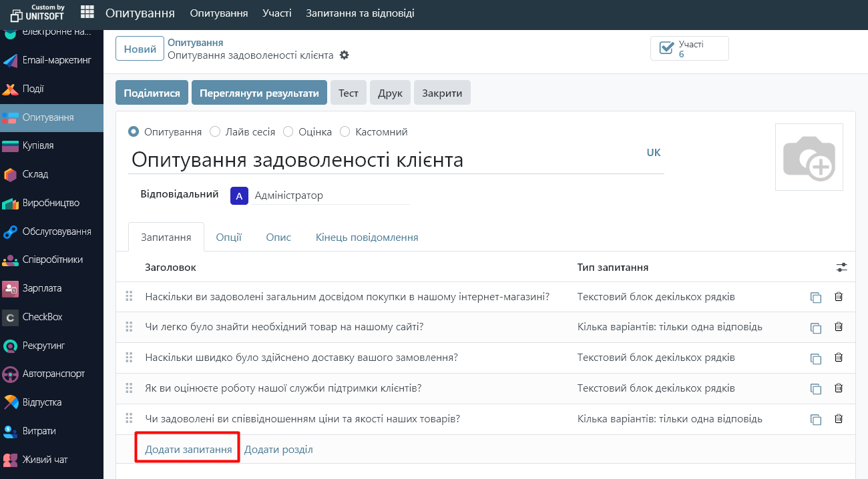Switch to the Опції tab
Viewport: 868px width, 479px height.
[228, 237]
